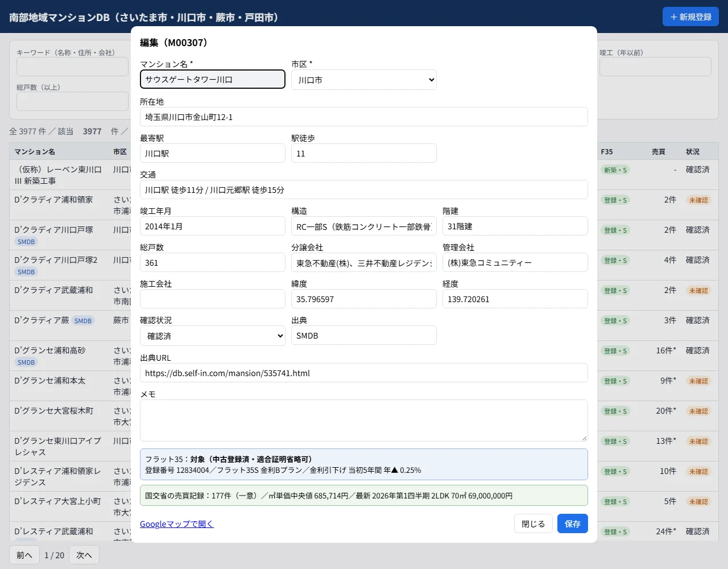Click the 所在地 address field
The width and height of the screenshot is (728, 569).
pos(364,117)
